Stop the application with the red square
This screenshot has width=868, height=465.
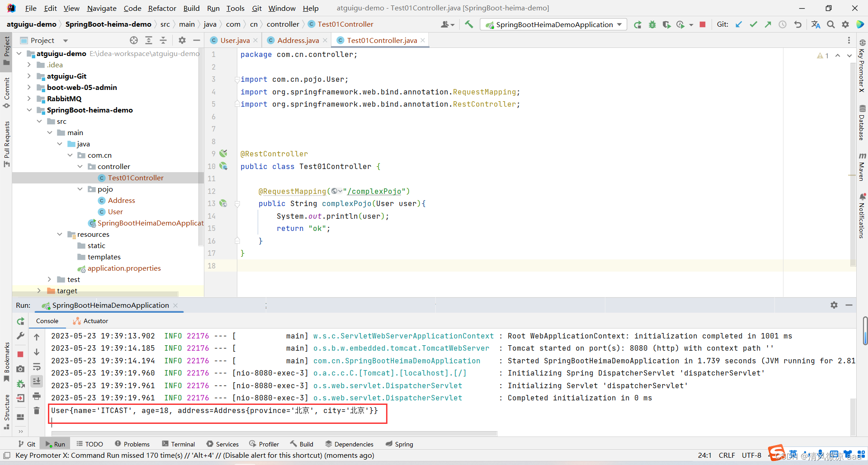coord(703,24)
